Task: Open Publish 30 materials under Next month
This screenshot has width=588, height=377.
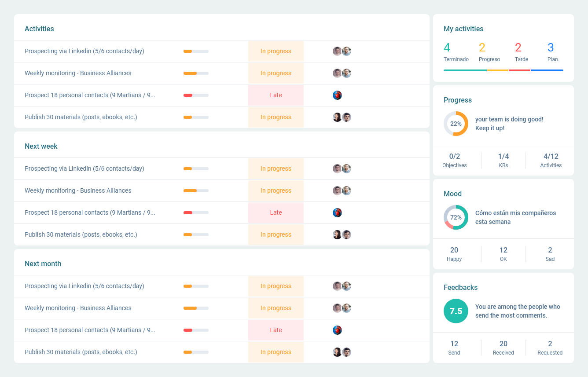Action: coord(81,352)
